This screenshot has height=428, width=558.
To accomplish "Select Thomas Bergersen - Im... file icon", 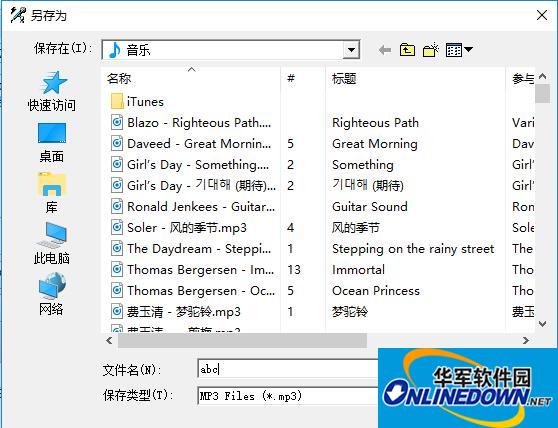I will [x=117, y=270].
